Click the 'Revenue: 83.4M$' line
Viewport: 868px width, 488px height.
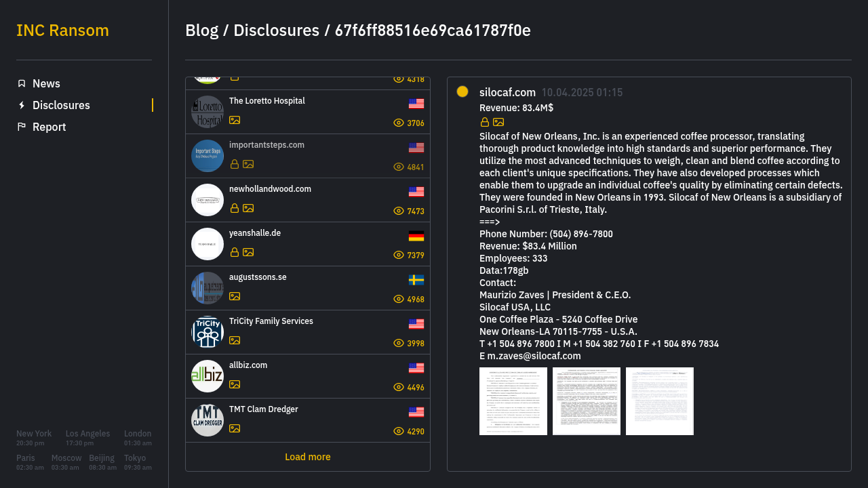[516, 108]
